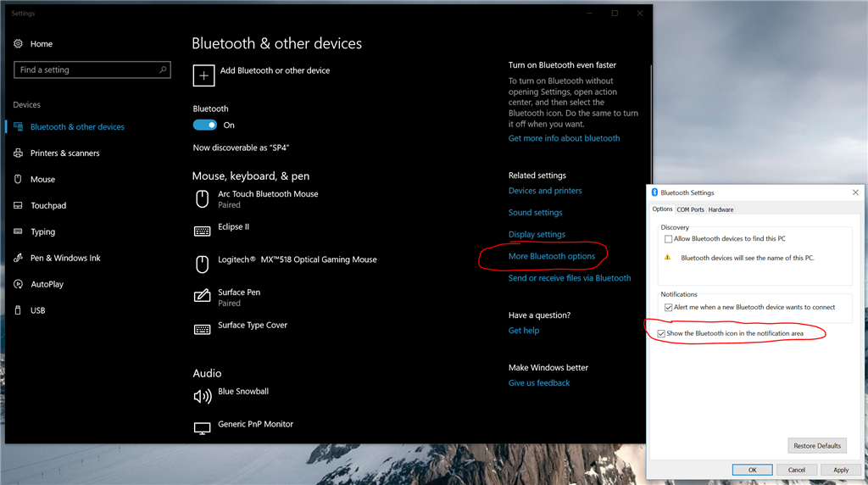The height and width of the screenshot is (485, 868).
Task: Click OK in Bluetooth Settings dialog
Action: click(x=753, y=470)
